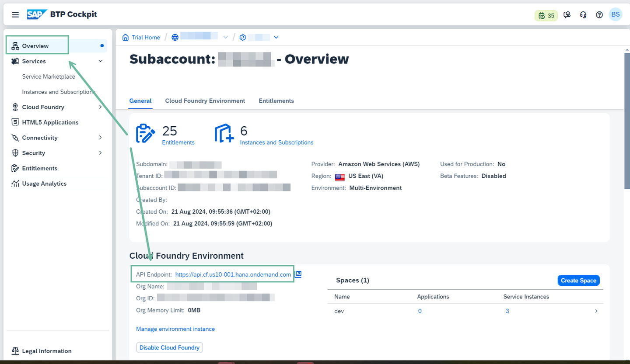
Task: Click the Create Space button
Action: coord(578,281)
